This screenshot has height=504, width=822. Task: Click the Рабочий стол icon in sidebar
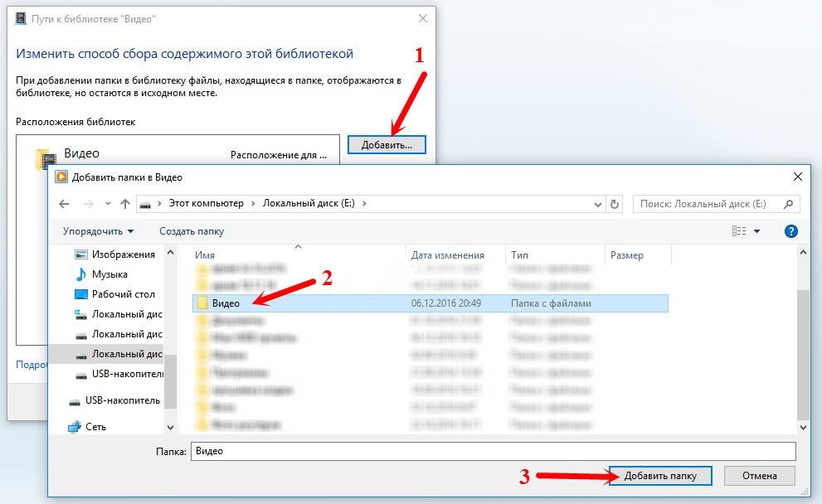(x=80, y=294)
